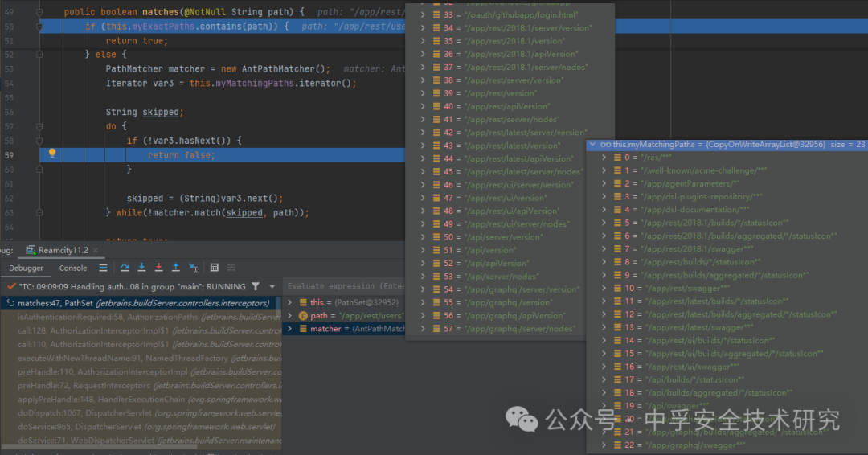Expand the 'path' variable node

click(290, 315)
